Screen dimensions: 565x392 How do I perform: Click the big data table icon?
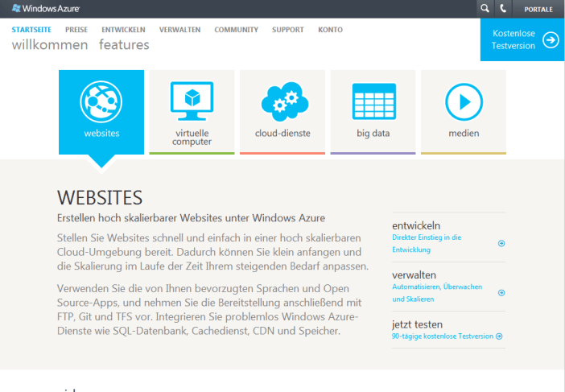pyautogui.click(x=374, y=101)
